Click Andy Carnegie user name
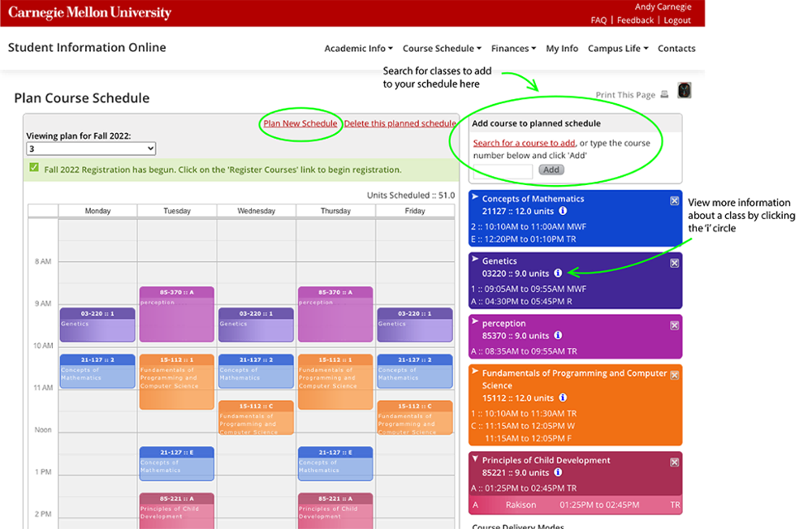The width and height of the screenshot is (812, 529). [x=663, y=6]
